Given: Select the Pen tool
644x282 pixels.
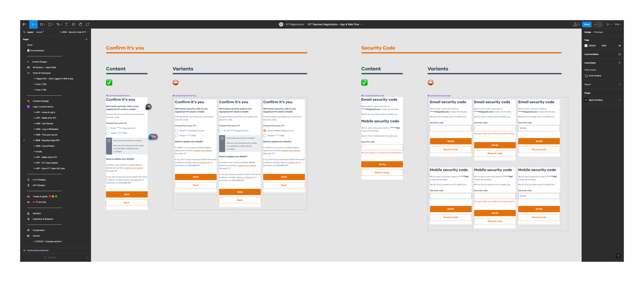Looking at the screenshot, I should (x=58, y=24).
